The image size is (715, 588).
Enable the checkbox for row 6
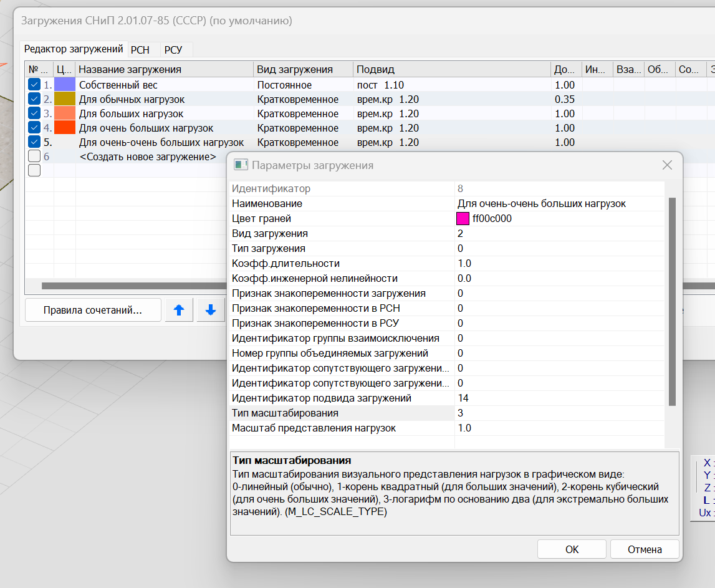pos(34,157)
